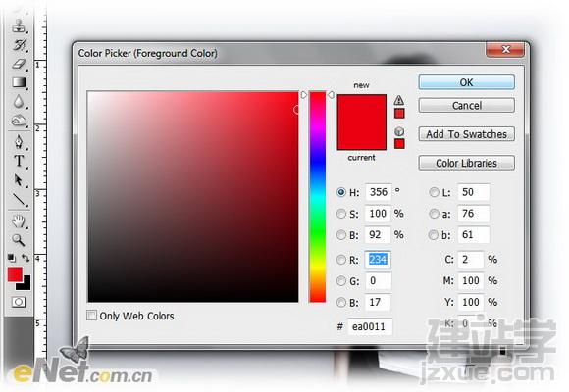Select the Type tool
Viewport: 569px width, 392px height.
coord(19,161)
